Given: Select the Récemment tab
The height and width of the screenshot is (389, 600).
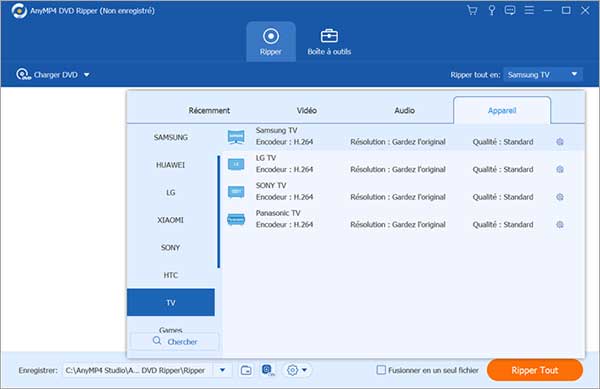Looking at the screenshot, I should pos(209,111).
